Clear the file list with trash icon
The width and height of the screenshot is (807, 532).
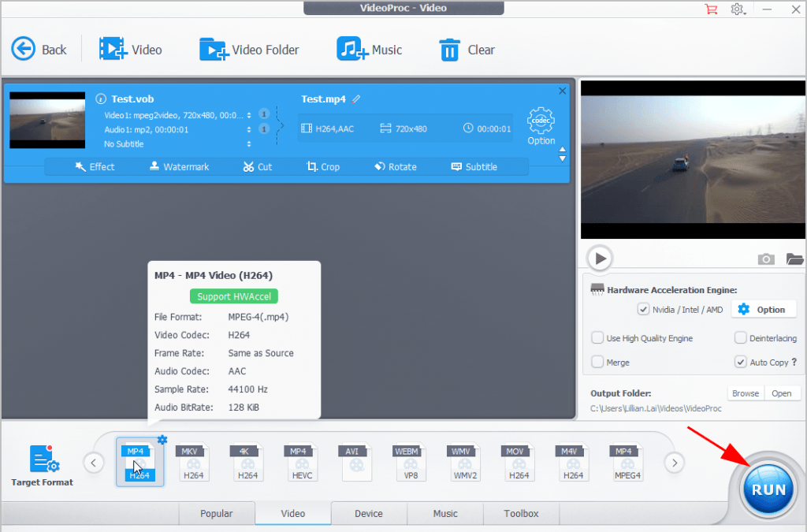click(x=467, y=50)
